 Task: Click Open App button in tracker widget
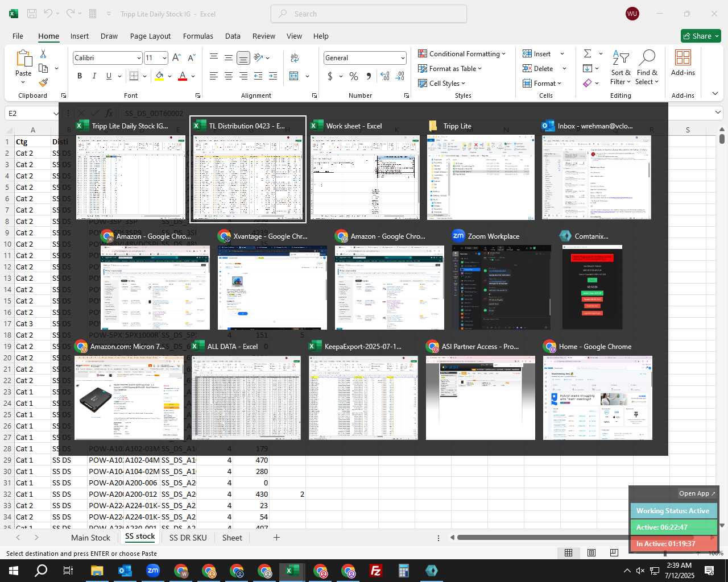pyautogui.click(x=697, y=493)
